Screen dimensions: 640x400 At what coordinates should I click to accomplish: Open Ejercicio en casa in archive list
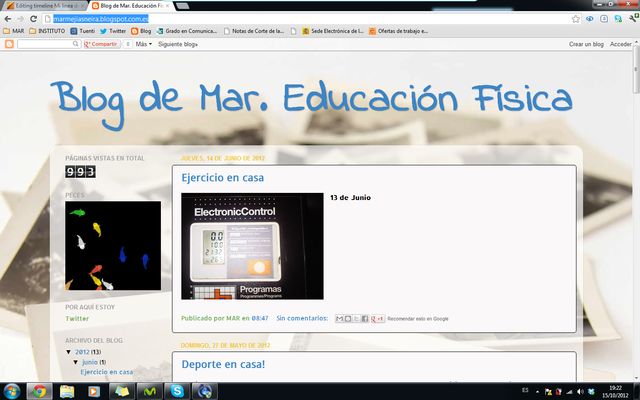tap(107, 372)
